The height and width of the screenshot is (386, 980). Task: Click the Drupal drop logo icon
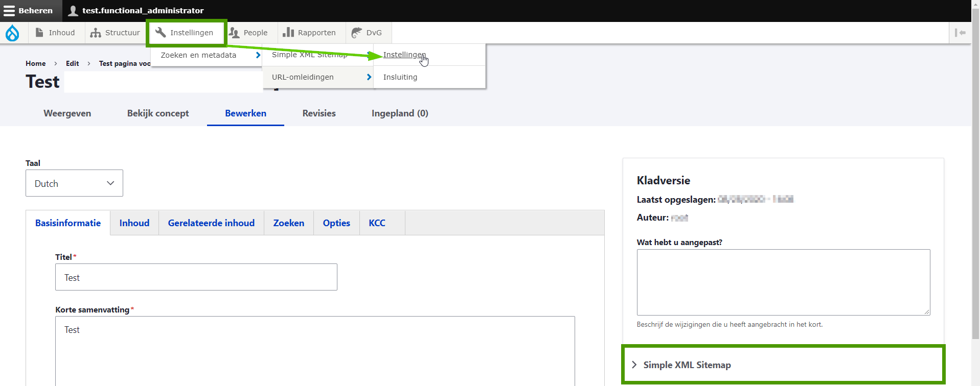(12, 33)
